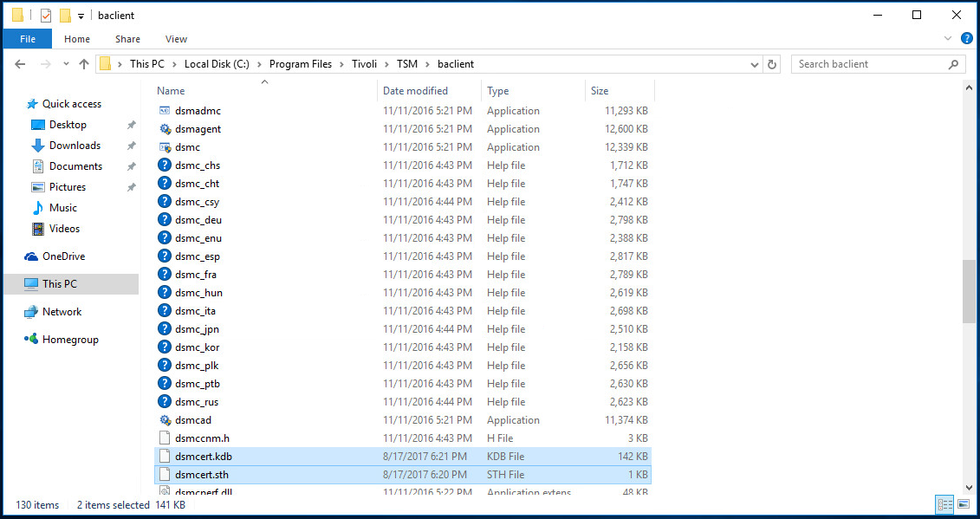The image size is (980, 519).
Task: Open the address bar history dropdown
Action: (755, 64)
